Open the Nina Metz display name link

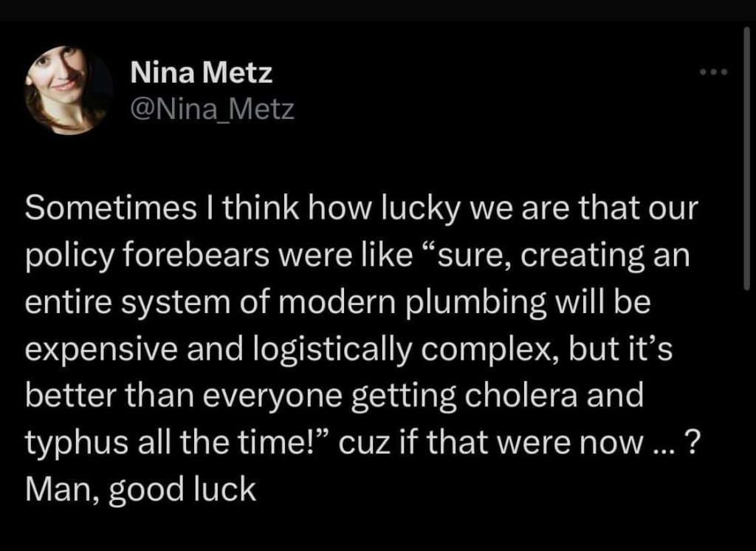point(201,72)
